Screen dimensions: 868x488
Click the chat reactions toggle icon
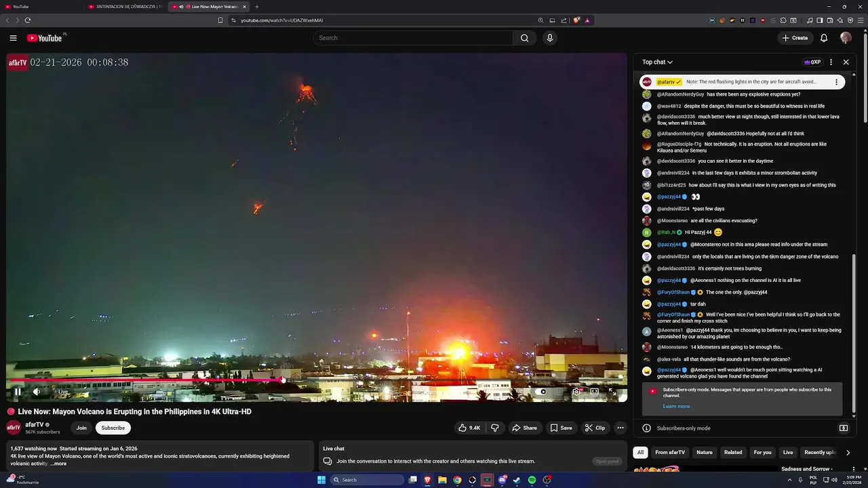point(844,428)
